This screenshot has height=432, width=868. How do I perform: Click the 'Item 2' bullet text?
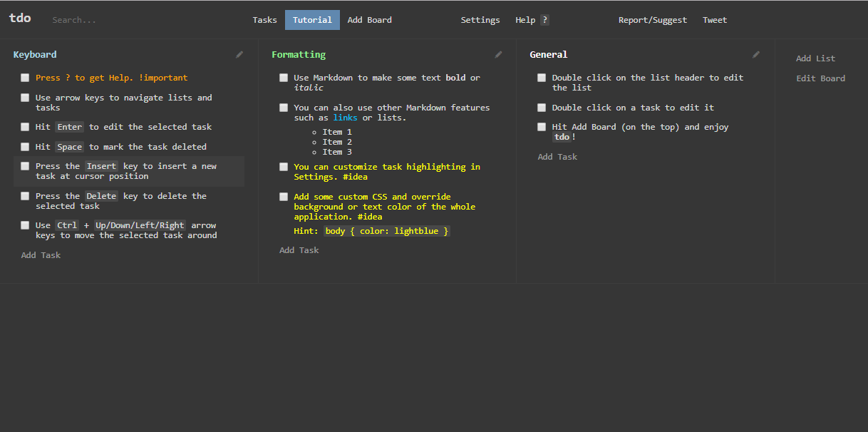click(x=337, y=142)
